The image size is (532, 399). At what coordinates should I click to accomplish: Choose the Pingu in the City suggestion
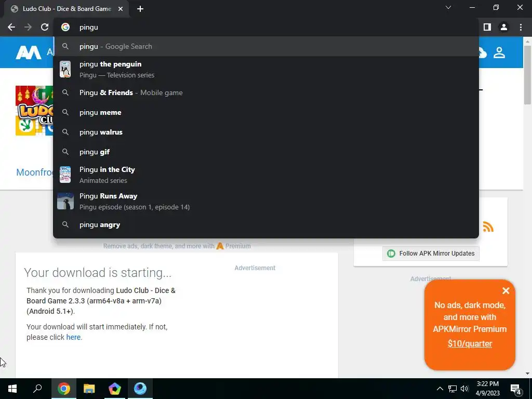pyautogui.click(x=266, y=175)
